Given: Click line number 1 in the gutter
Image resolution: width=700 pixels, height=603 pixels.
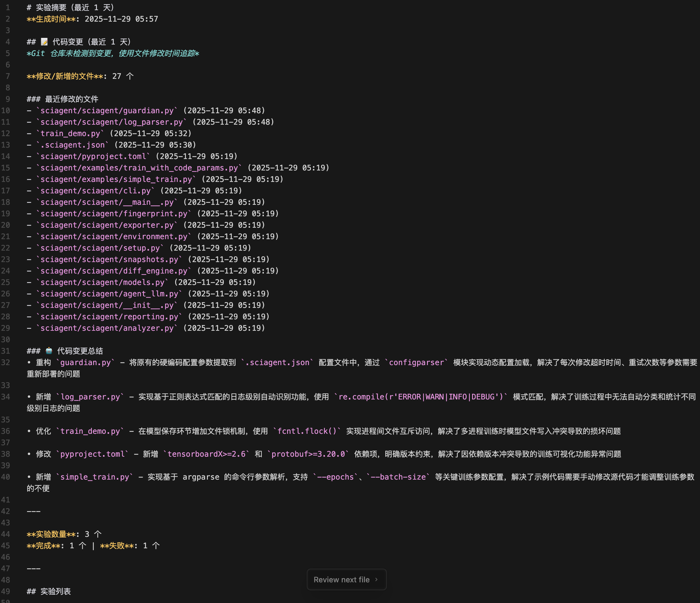Looking at the screenshot, I should coord(7,7).
